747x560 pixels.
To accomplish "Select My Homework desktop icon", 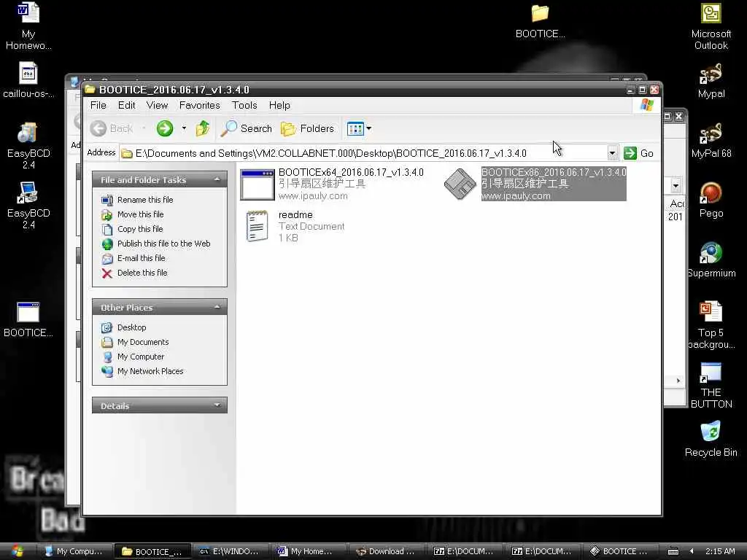I will point(28,13).
